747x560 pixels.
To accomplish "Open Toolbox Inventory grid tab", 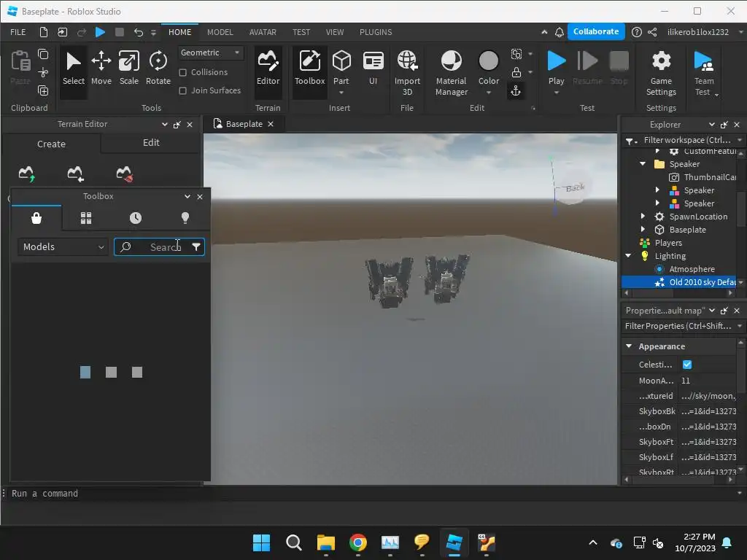I will (x=86, y=218).
